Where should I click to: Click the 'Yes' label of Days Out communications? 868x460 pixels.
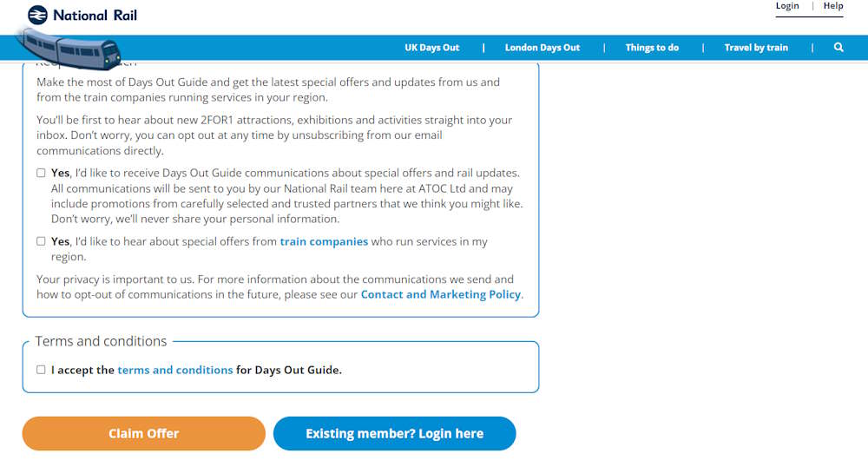[x=61, y=174]
